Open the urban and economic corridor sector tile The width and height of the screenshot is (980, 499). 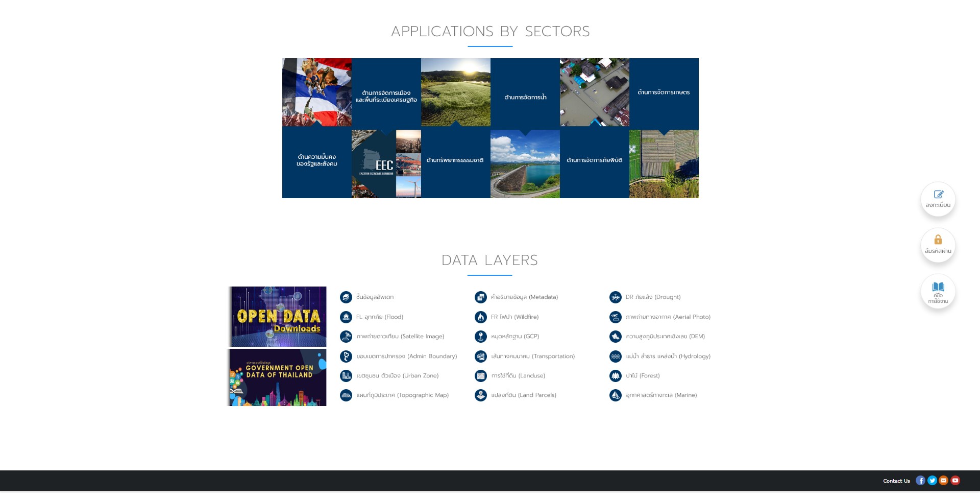pyautogui.click(x=386, y=94)
